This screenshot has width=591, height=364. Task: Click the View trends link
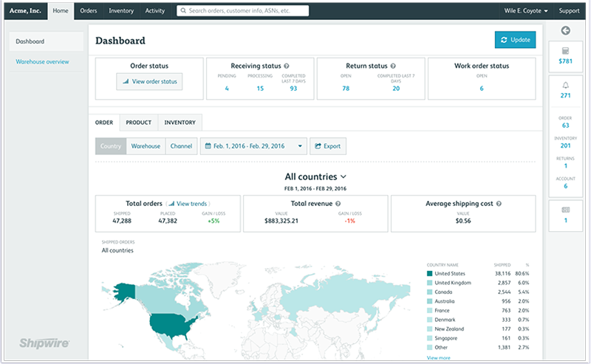point(188,203)
